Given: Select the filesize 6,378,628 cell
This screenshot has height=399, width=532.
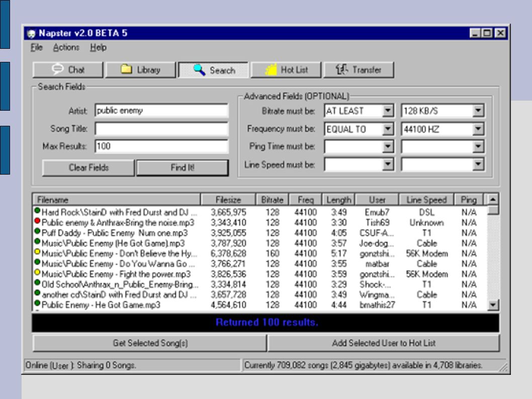Looking at the screenshot, I should 228,254.
